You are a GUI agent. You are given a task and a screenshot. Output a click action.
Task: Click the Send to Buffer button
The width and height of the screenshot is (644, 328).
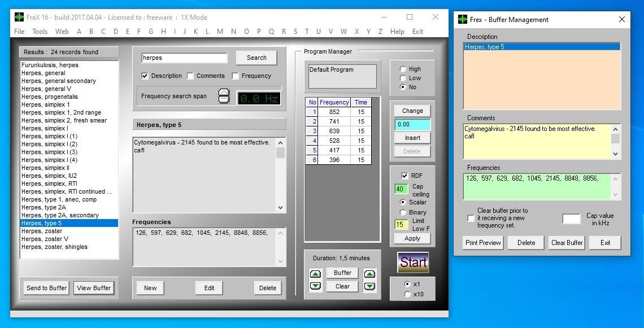46,288
